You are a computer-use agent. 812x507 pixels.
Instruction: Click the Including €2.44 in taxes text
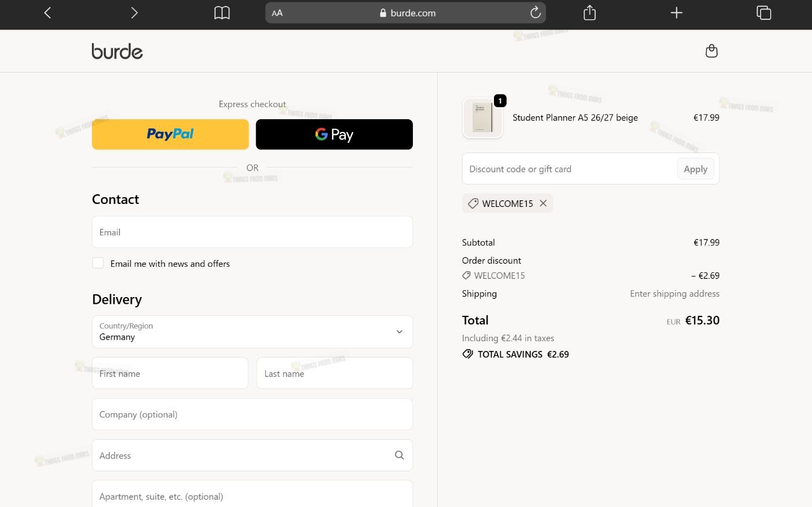click(508, 338)
